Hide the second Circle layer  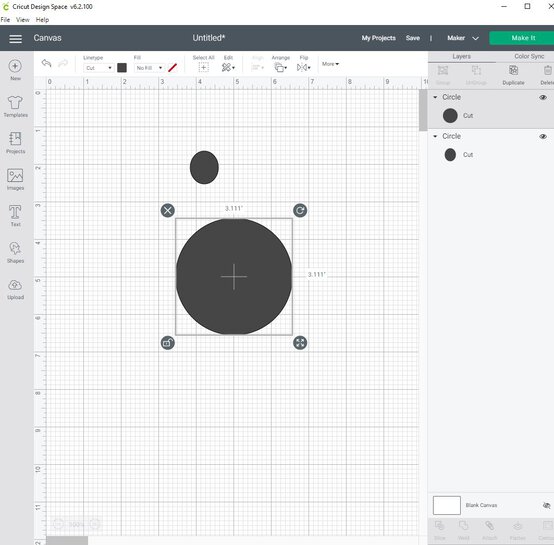(x=543, y=137)
